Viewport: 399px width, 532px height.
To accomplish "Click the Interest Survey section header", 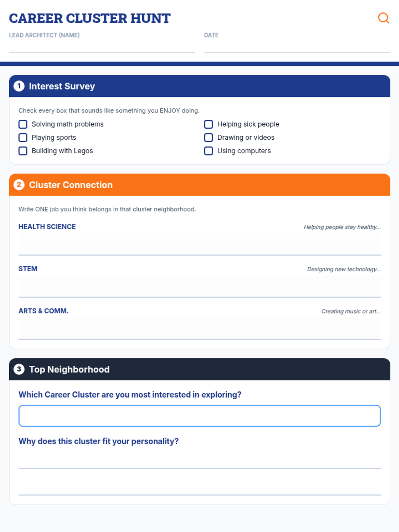I will click(x=199, y=86).
